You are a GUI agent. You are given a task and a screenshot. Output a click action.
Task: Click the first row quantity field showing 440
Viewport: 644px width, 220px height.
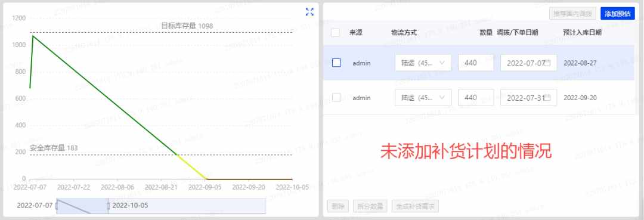point(476,63)
